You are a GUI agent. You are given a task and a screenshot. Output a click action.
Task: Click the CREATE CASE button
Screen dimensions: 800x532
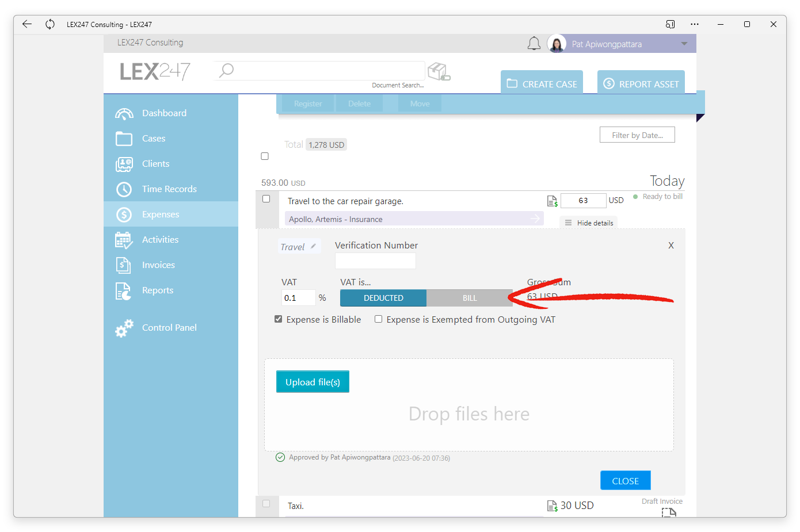tap(542, 82)
